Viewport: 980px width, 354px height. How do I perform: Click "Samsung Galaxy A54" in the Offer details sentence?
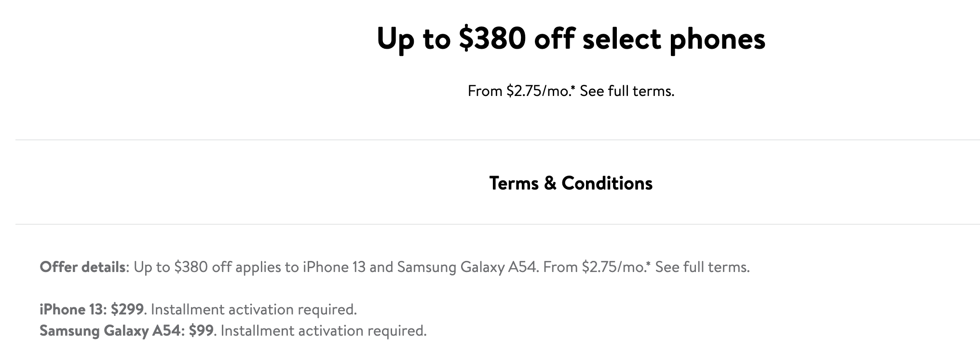(x=467, y=267)
